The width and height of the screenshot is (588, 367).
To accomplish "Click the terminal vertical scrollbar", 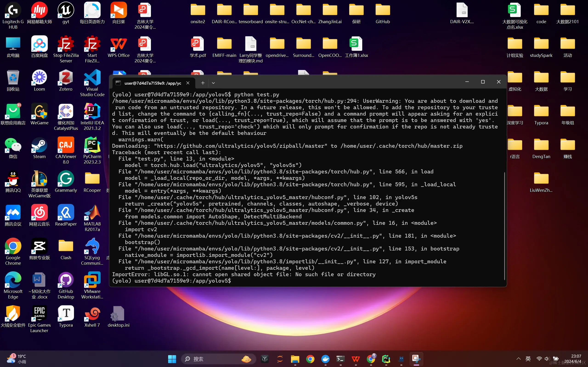I will coord(505,226).
